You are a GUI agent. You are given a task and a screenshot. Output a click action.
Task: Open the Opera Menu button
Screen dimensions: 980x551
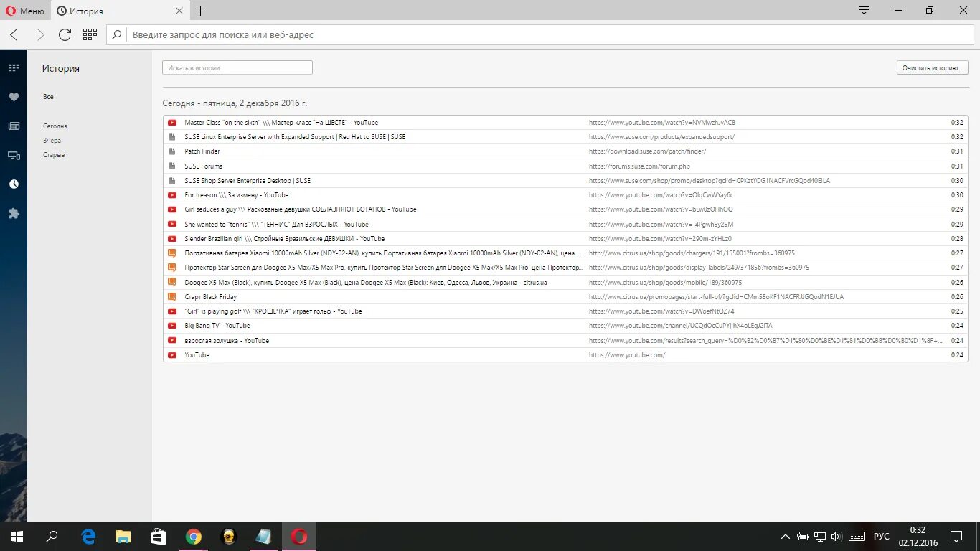coord(25,11)
